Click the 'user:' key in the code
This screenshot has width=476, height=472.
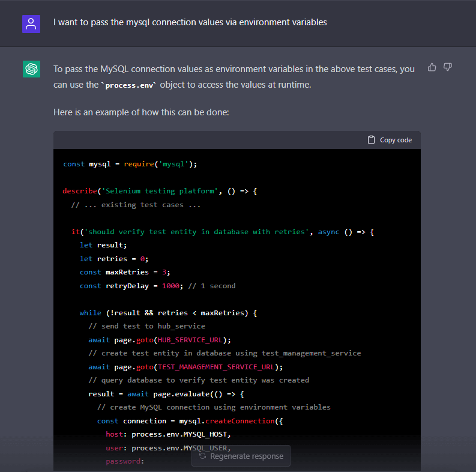(116, 449)
